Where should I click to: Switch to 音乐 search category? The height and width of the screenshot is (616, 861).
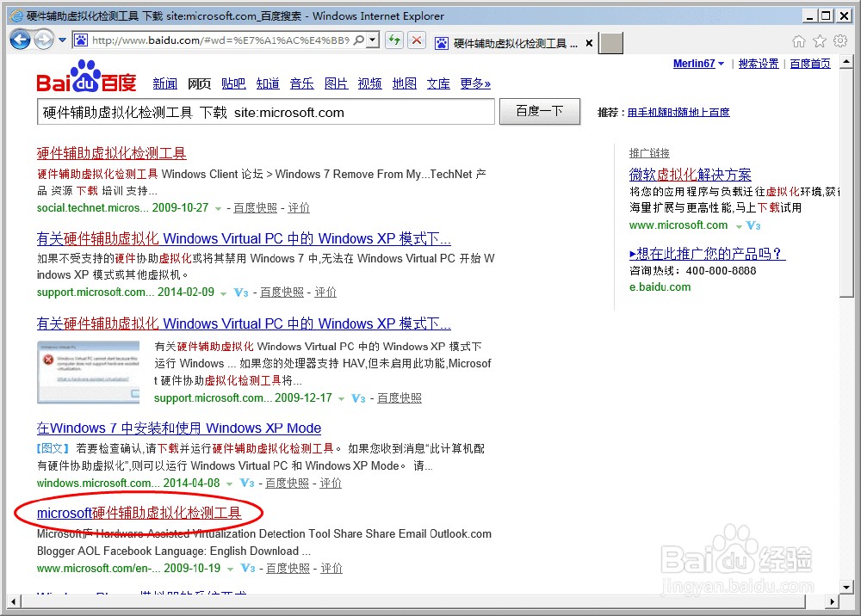(x=302, y=83)
